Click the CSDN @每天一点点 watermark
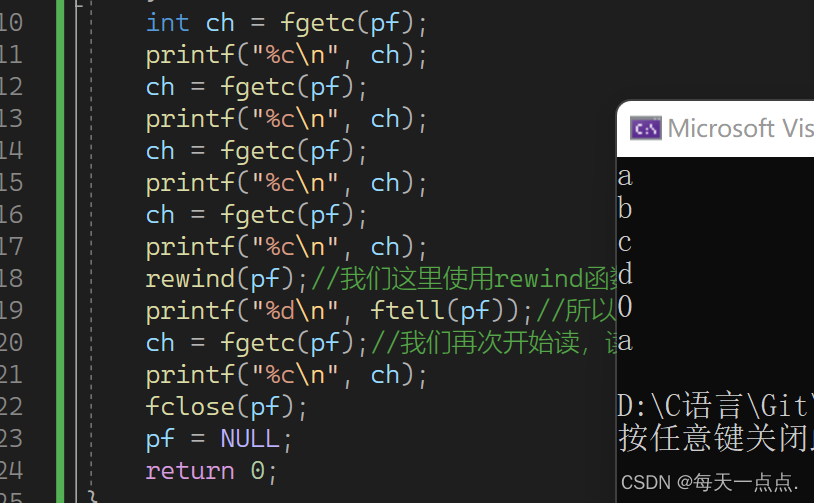Viewport: 814px width, 503px height. click(x=709, y=482)
